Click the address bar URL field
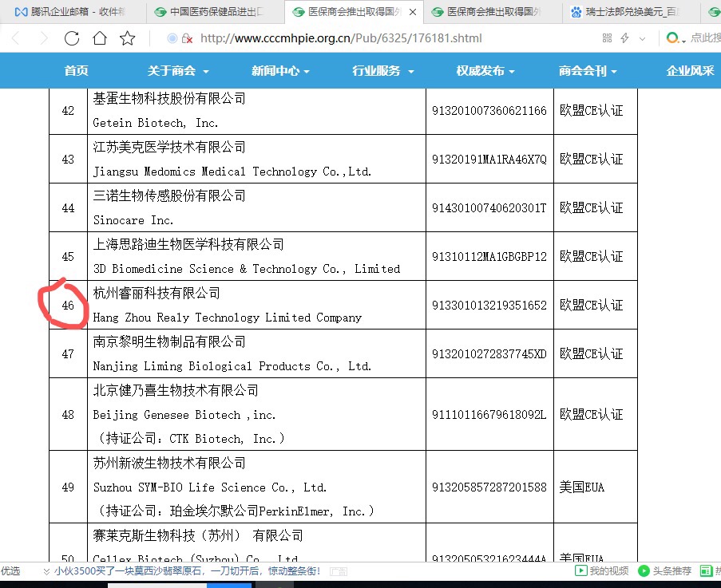This screenshot has height=588, width=721. point(341,38)
